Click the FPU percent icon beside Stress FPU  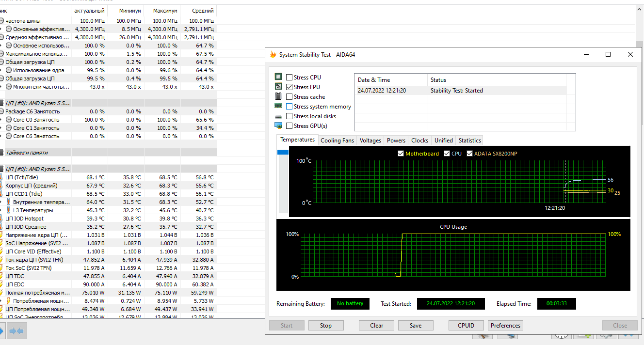278,87
